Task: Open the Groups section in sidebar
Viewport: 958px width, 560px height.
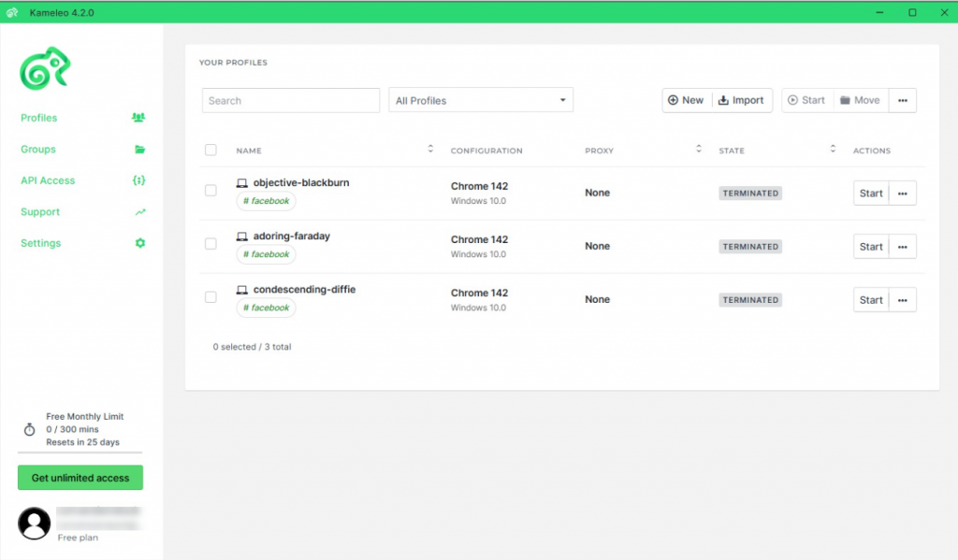Action: click(38, 150)
